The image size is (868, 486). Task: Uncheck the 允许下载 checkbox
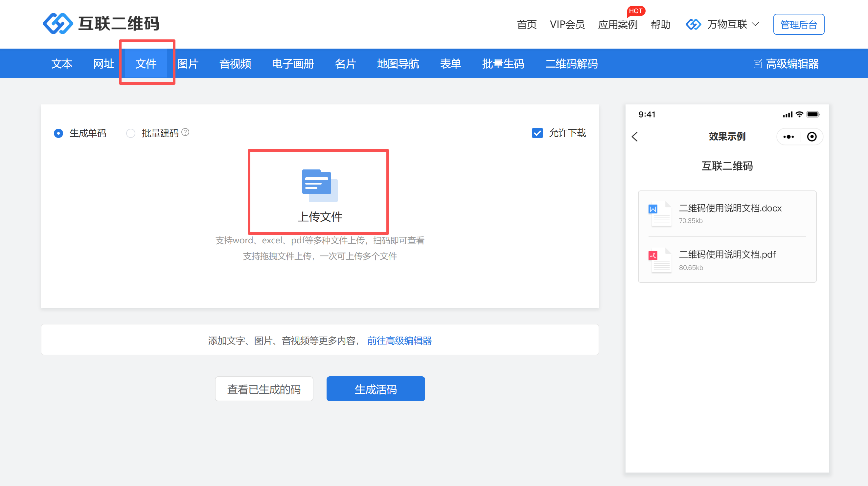tap(537, 133)
